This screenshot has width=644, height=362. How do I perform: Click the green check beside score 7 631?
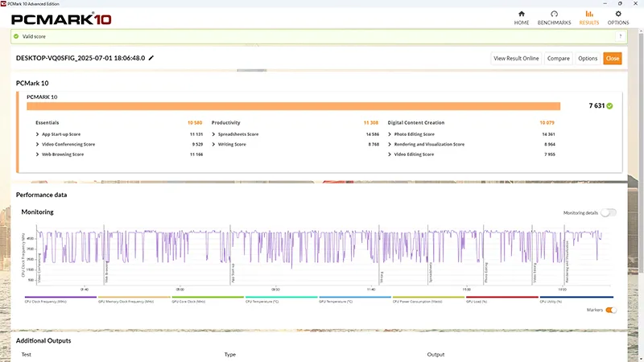coord(609,106)
